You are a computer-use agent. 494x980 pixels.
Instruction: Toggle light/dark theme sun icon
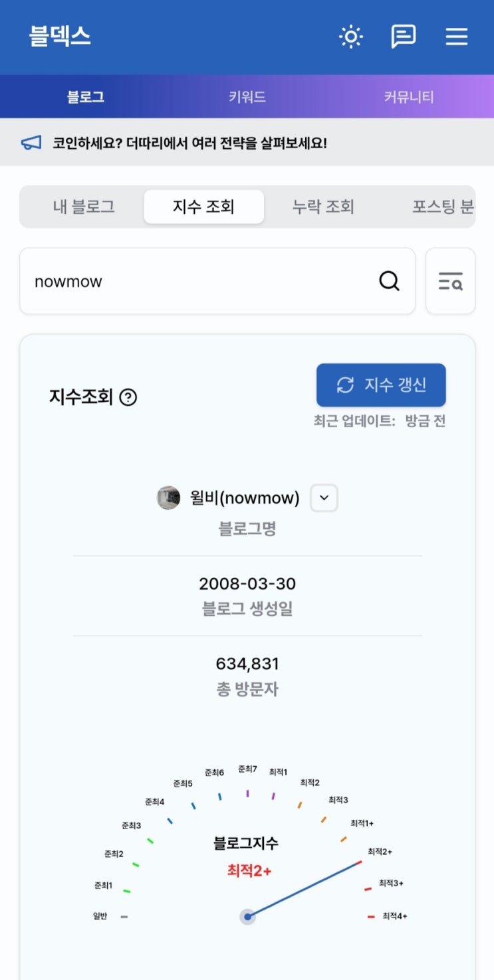[351, 37]
